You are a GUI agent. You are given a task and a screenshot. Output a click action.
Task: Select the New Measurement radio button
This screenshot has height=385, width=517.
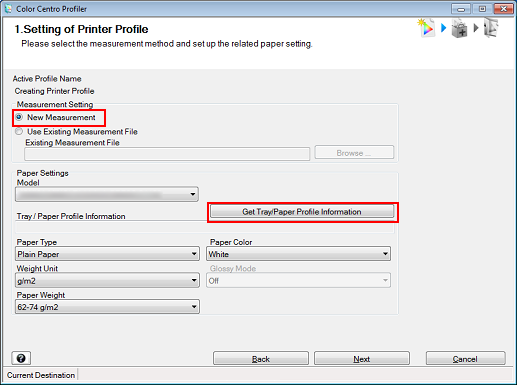[x=19, y=117]
